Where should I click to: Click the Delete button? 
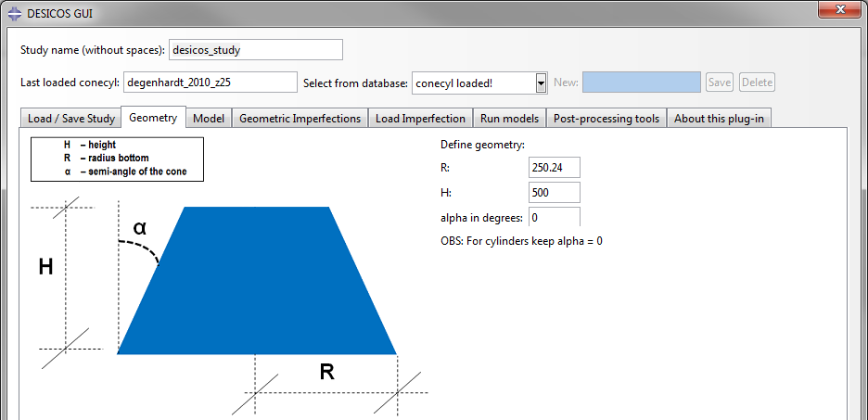[x=757, y=83]
